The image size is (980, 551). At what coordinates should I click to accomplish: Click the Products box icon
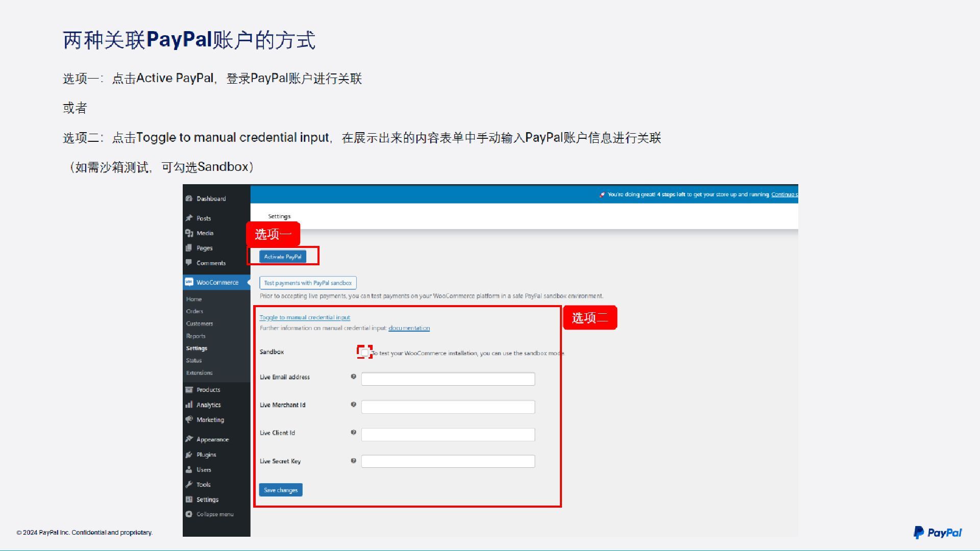click(189, 390)
